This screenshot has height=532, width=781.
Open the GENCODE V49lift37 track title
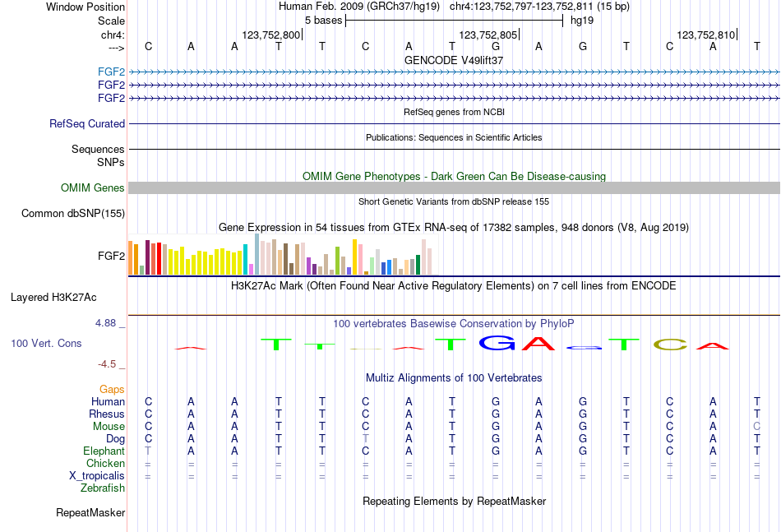(454, 60)
